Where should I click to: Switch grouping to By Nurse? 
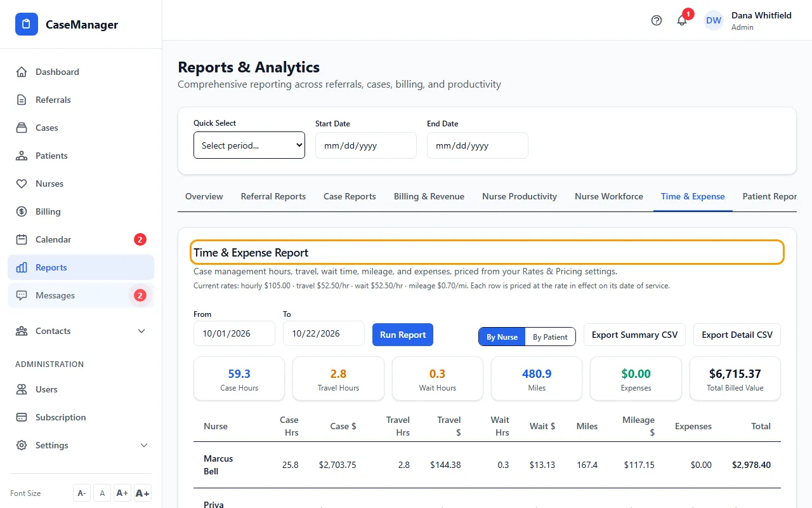click(502, 337)
